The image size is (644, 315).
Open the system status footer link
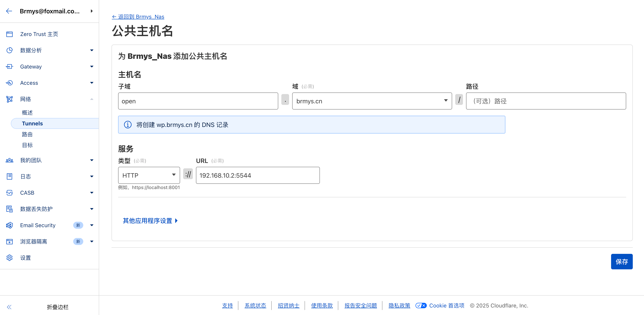point(255,306)
